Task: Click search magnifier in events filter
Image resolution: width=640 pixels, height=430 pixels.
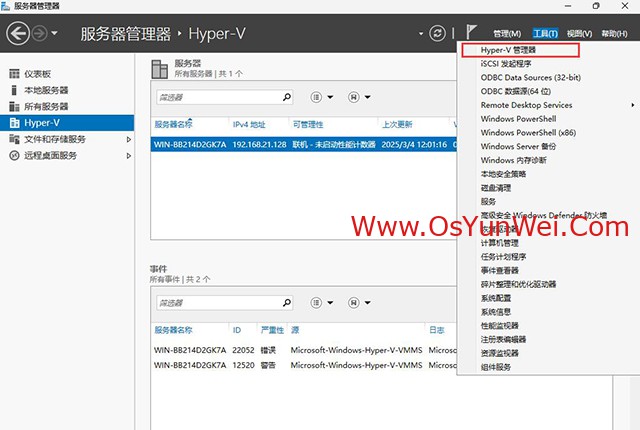Action: [x=287, y=303]
